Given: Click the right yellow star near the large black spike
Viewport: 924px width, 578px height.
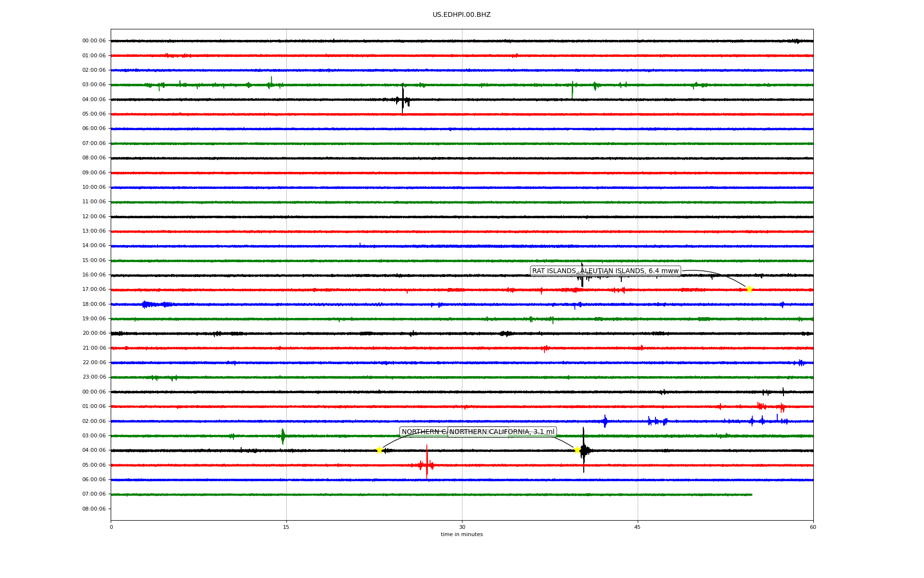Looking at the screenshot, I should click(x=577, y=450).
